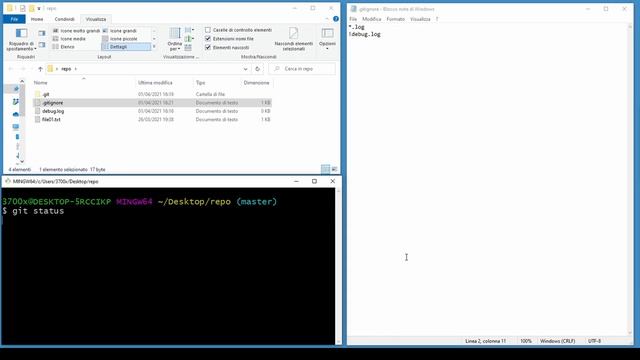This screenshot has height=360, width=640.
Task: Enable Caselle di controllo elementi checkbox
Action: pos(208,30)
